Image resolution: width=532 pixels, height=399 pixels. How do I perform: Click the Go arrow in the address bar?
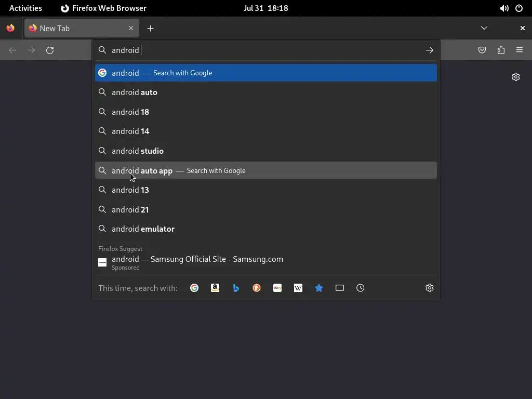point(430,50)
